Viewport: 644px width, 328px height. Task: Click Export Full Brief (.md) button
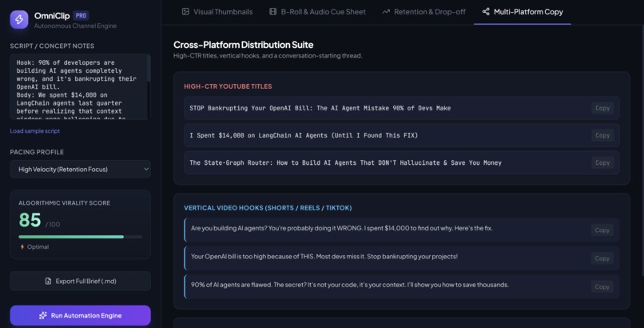click(81, 281)
